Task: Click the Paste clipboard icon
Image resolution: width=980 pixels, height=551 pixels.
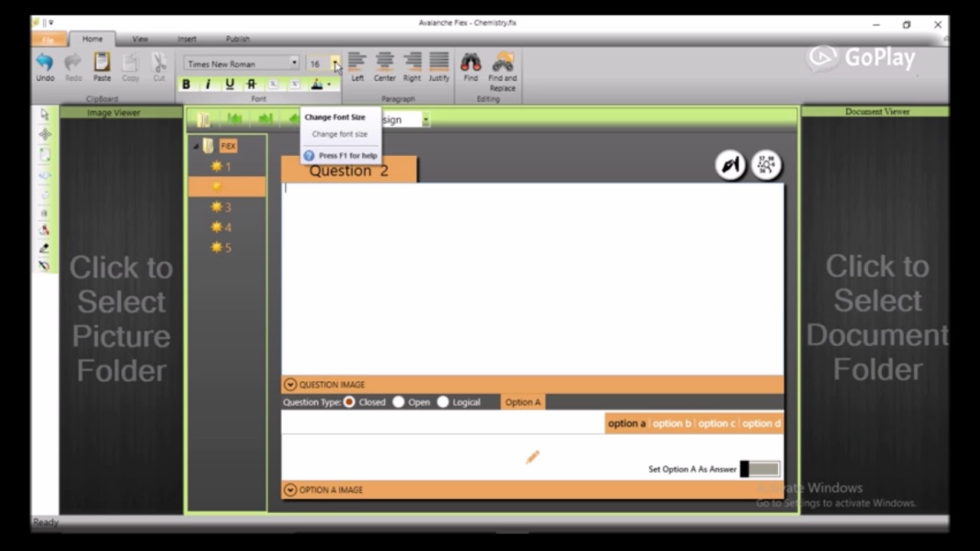Action: [x=102, y=62]
